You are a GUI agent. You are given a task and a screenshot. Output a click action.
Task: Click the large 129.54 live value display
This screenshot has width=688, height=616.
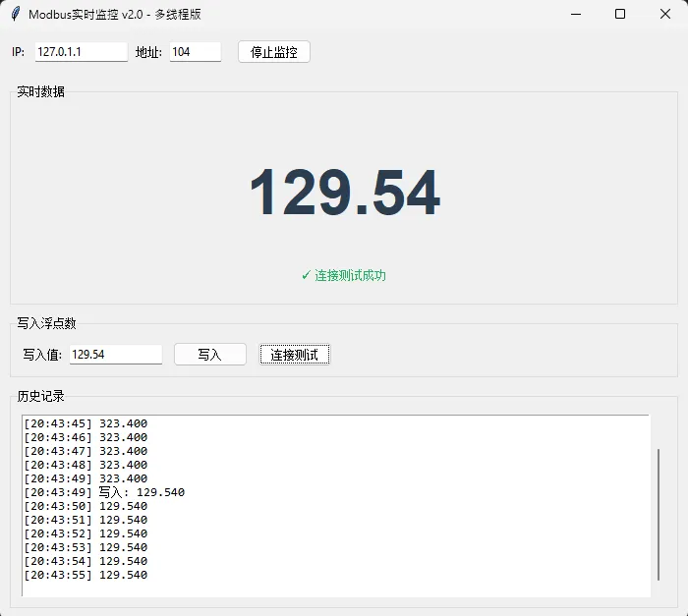[x=344, y=194]
